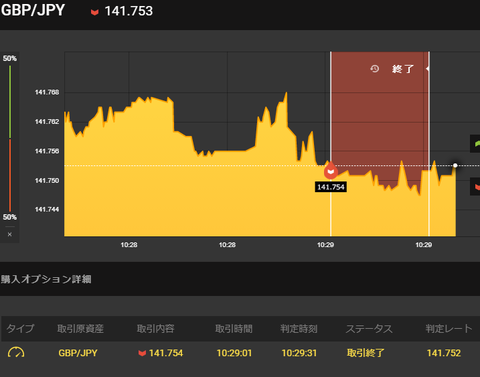Screen dimensions: 480x377
Task: Click the 141.750 price axis label
Action: click(47, 180)
